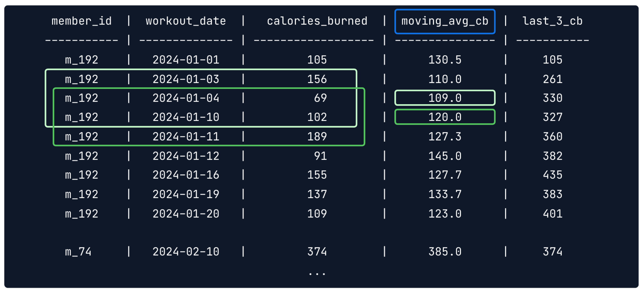Click the last_3_cb column header
This screenshot has width=644, height=293.
click(553, 21)
